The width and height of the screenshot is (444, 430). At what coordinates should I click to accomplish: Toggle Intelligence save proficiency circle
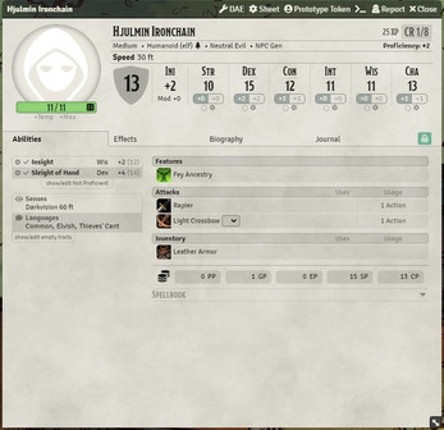pyautogui.click(x=326, y=108)
